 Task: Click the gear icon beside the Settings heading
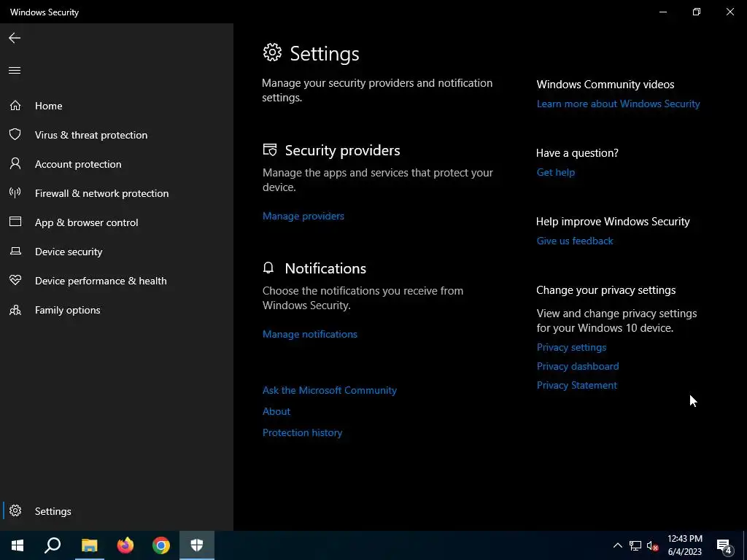[x=273, y=52]
